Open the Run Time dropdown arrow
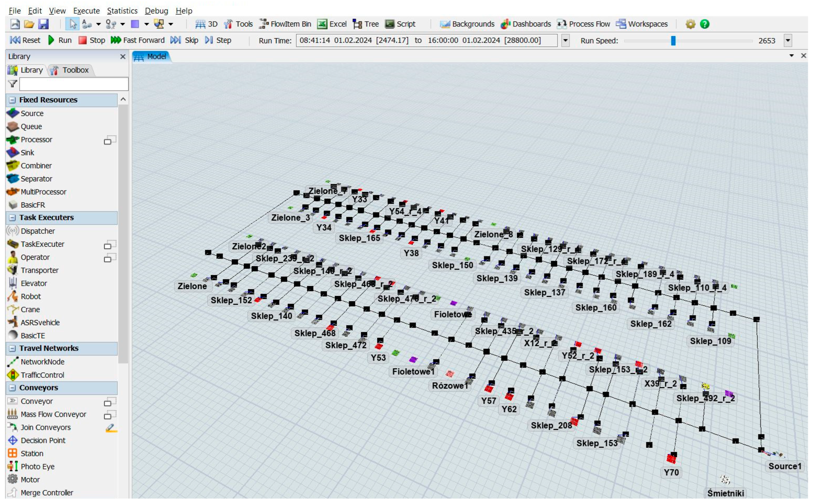The image size is (813, 504). 565,41
